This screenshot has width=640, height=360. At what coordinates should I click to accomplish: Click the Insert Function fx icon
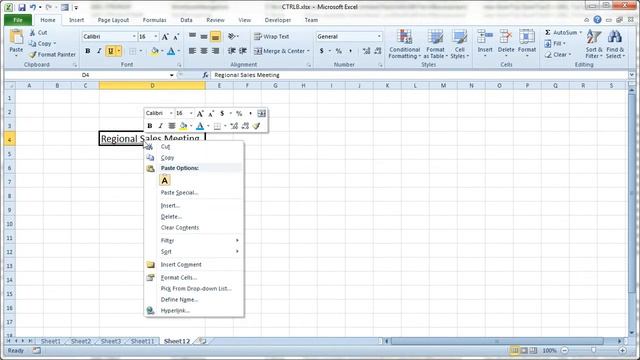click(x=205, y=75)
